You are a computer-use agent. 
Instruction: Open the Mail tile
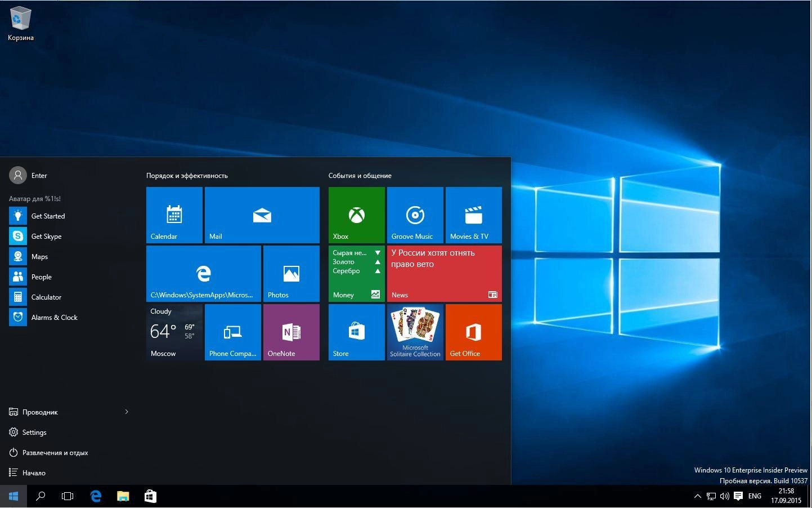[262, 215]
